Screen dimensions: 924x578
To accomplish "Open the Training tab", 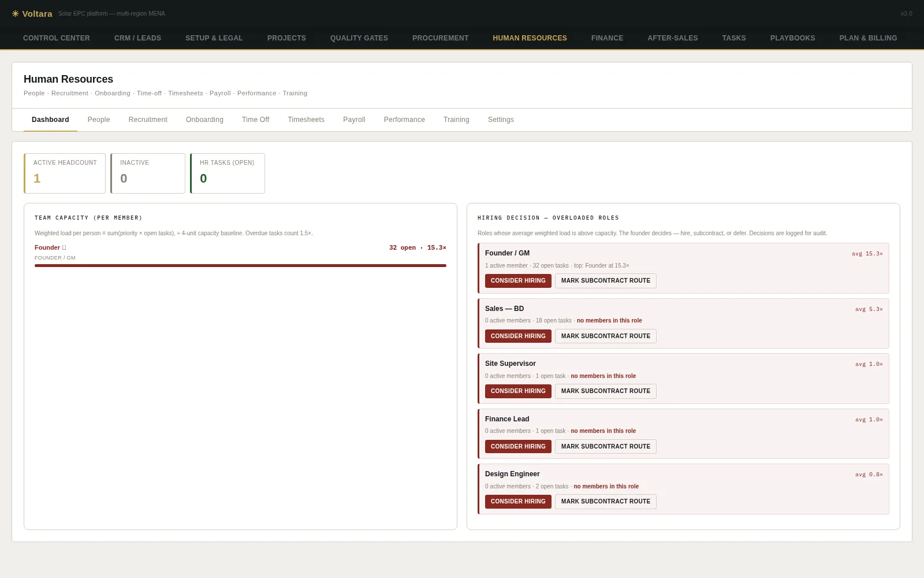I will tap(456, 120).
